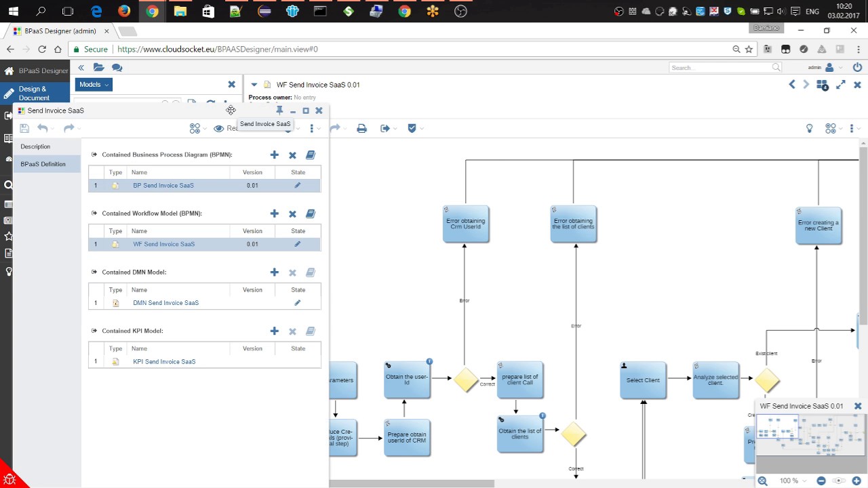Jump via arrow beside Contained Business Process Diagram

click(94, 155)
